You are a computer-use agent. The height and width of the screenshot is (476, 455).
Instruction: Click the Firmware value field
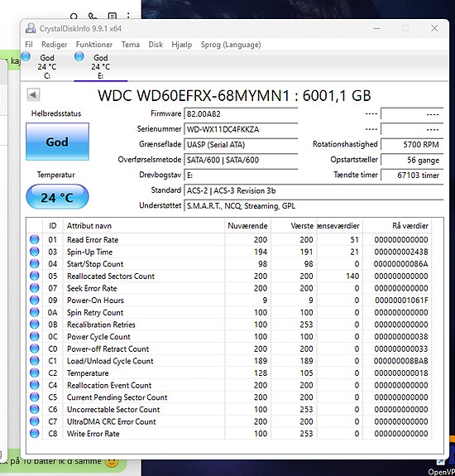pos(241,114)
